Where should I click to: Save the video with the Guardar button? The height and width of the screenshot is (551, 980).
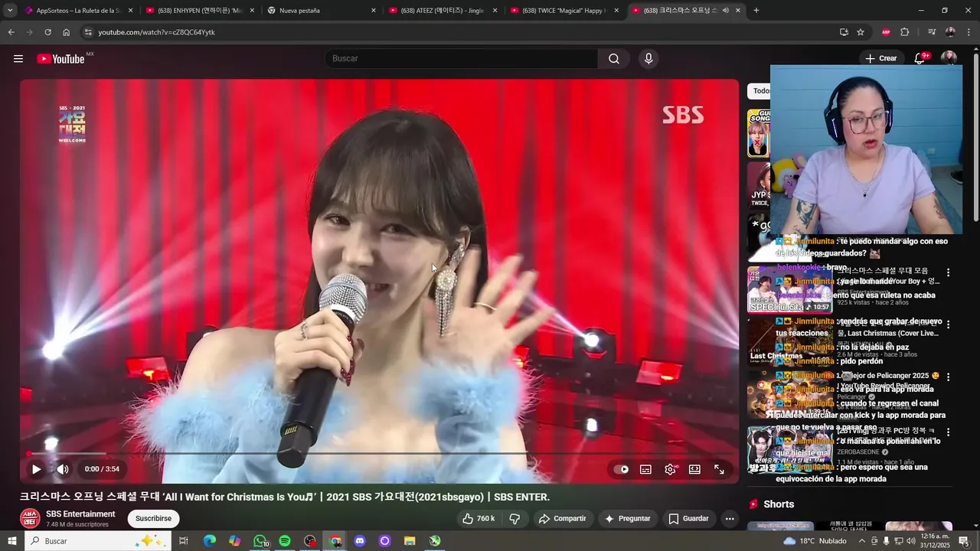pos(688,518)
